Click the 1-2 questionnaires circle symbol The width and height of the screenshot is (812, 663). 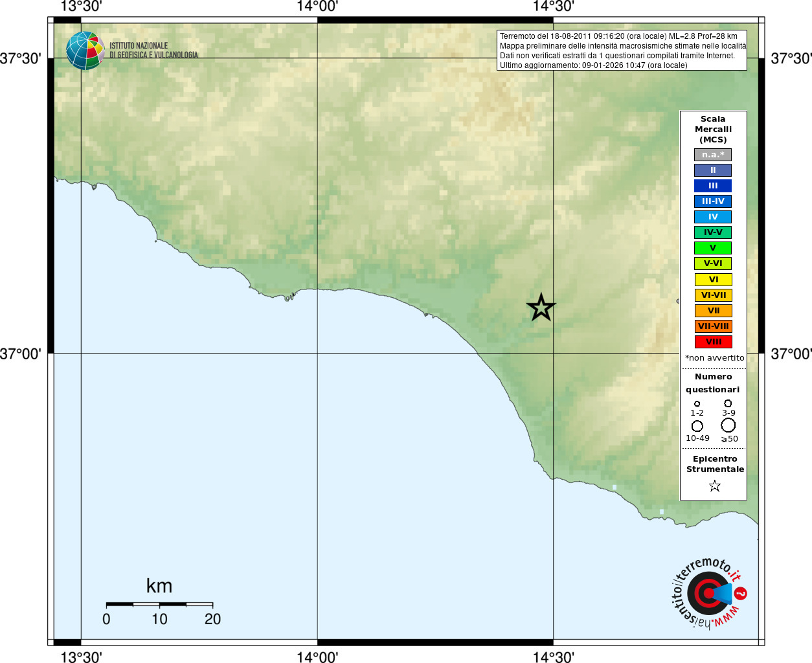pyautogui.click(x=697, y=403)
